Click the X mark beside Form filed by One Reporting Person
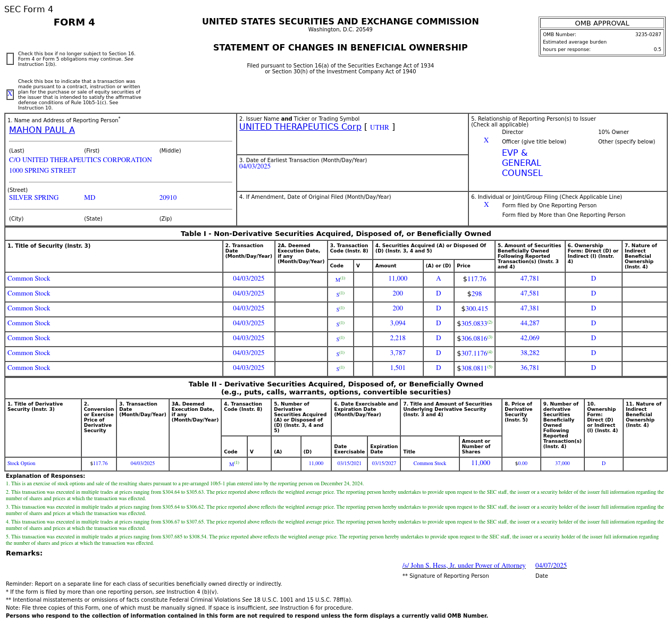Screen dimensions: 672x632 pyautogui.click(x=486, y=205)
